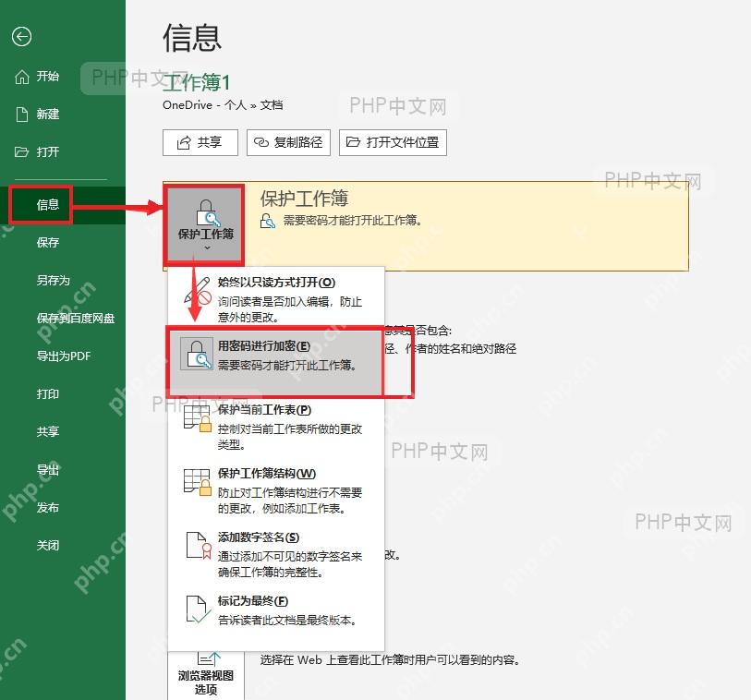Screen dimensions: 751x700
Task: Click the open folder icon beside 打开
Action: coord(21,152)
